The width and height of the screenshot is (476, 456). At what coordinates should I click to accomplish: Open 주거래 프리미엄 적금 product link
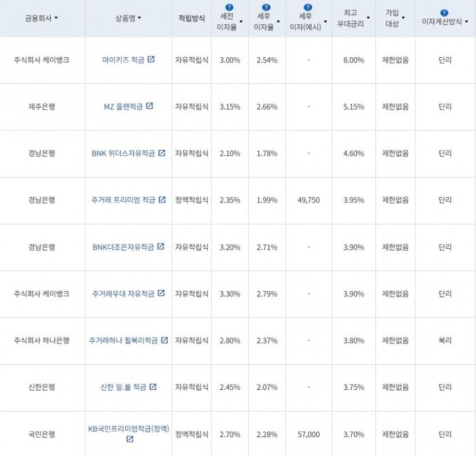[x=123, y=200]
